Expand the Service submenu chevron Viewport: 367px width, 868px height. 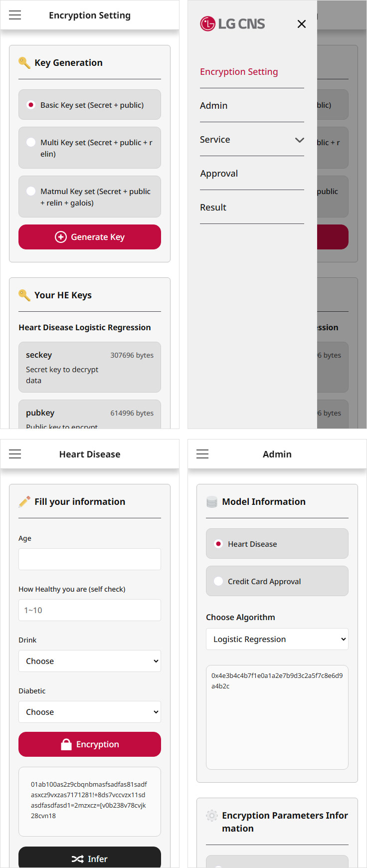point(299,140)
